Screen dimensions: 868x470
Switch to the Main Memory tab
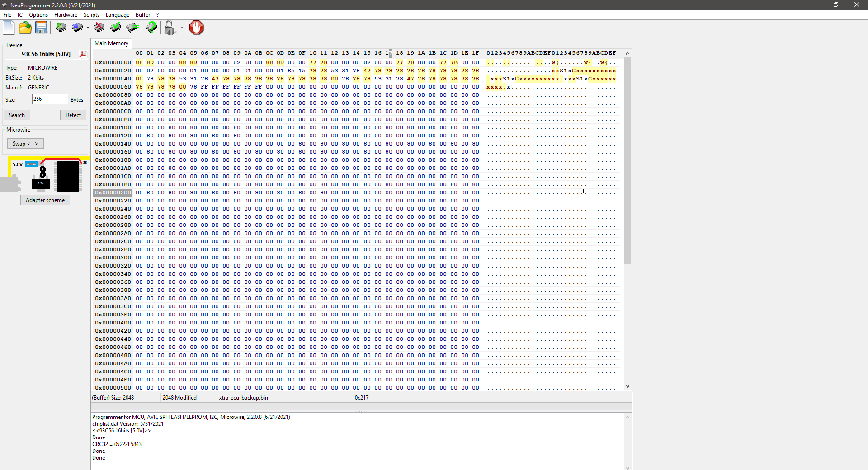pyautogui.click(x=111, y=43)
